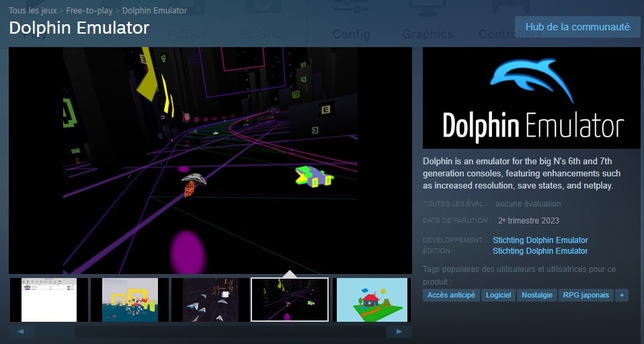The width and height of the screenshot is (644, 344).
Task: Click the aucune évaluation review text
Action: coord(528,204)
